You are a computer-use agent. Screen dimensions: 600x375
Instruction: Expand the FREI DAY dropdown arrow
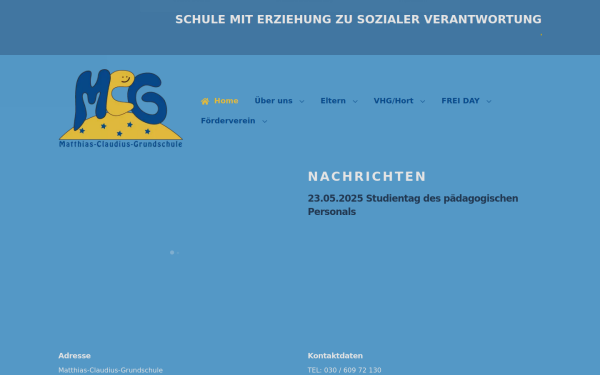click(x=489, y=101)
